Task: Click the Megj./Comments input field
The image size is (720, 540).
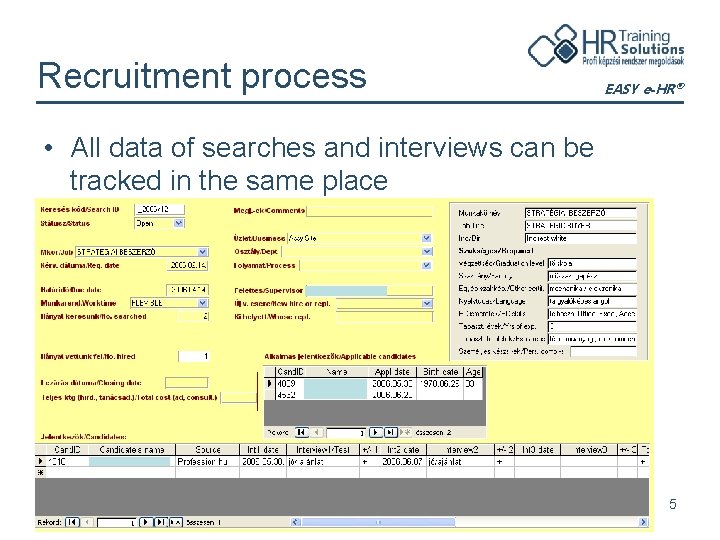Action: point(369,211)
